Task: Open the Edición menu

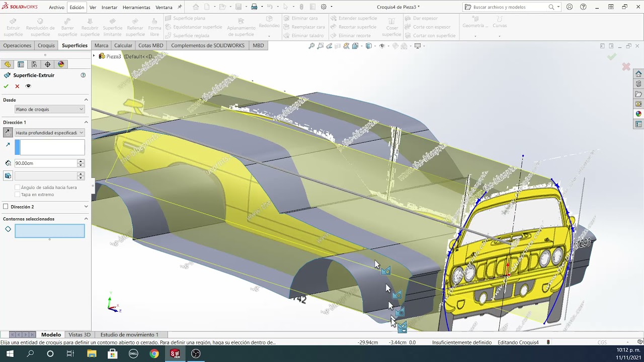Action: [x=77, y=8]
